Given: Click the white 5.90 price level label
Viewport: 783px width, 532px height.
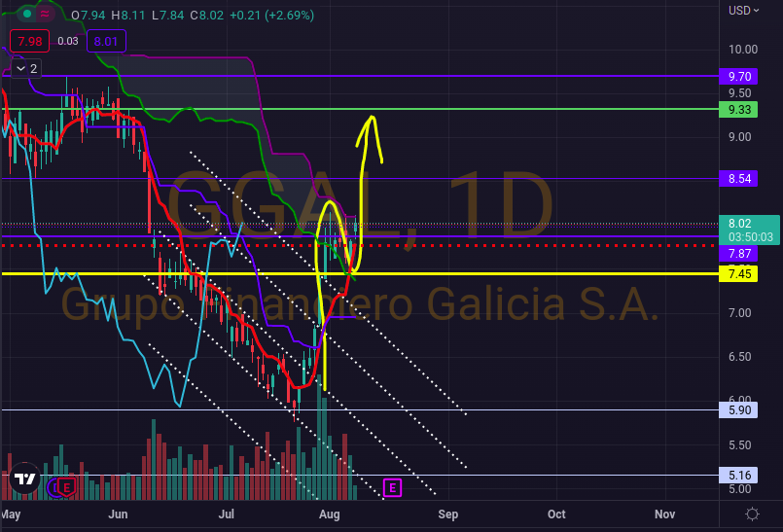Looking at the screenshot, I should [x=738, y=410].
